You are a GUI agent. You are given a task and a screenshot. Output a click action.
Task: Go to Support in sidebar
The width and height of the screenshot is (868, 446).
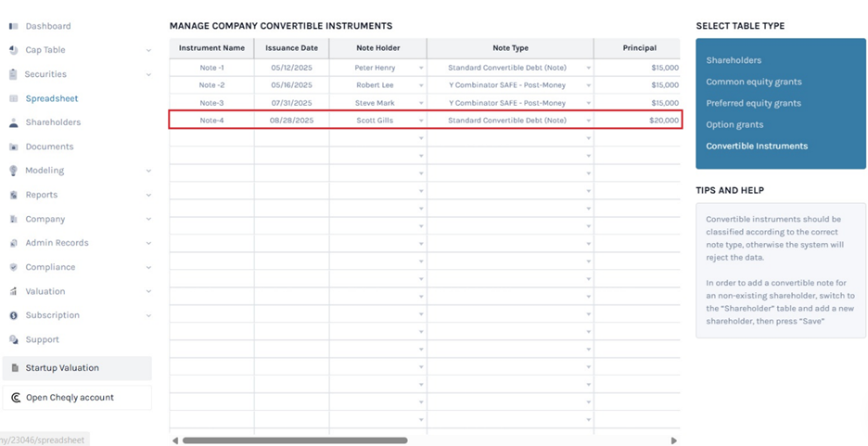click(42, 339)
